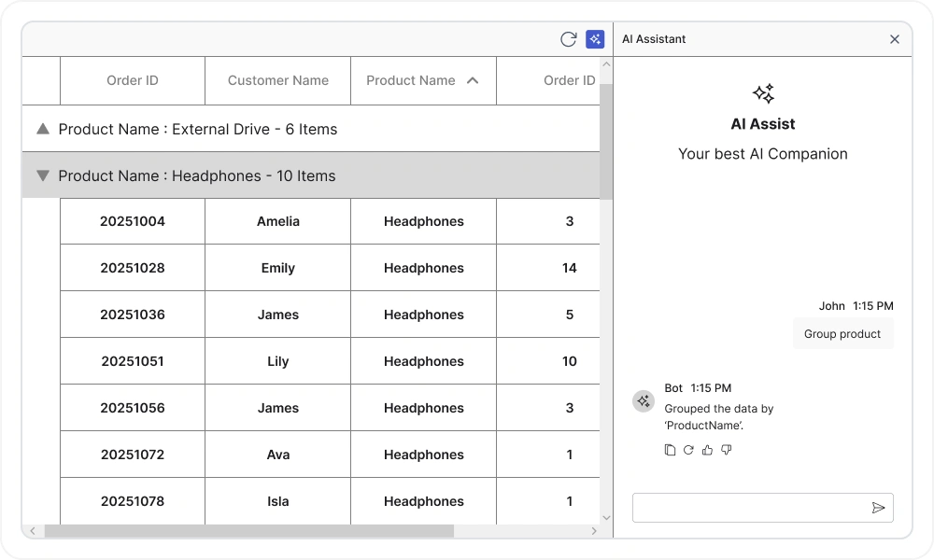
Task: Select order cell 20251036
Action: [133, 315]
